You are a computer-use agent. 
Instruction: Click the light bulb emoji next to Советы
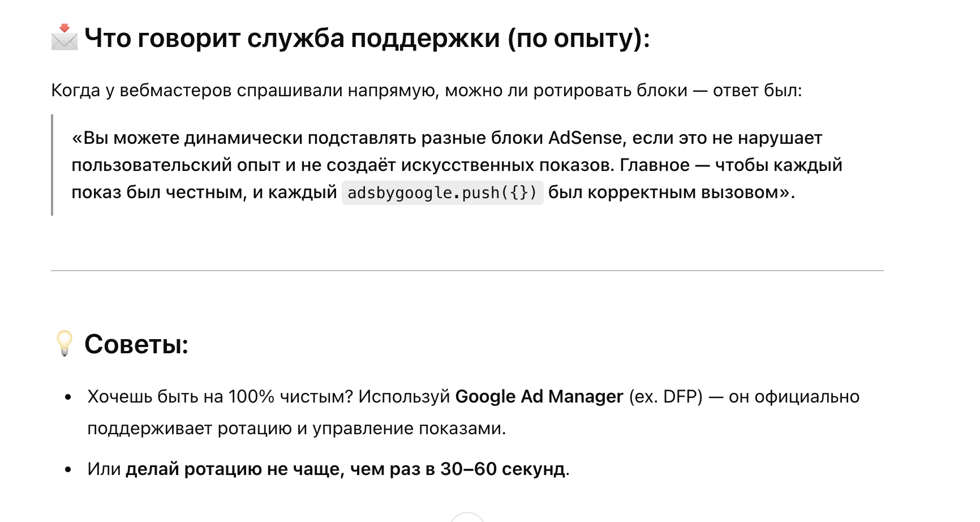(65, 343)
